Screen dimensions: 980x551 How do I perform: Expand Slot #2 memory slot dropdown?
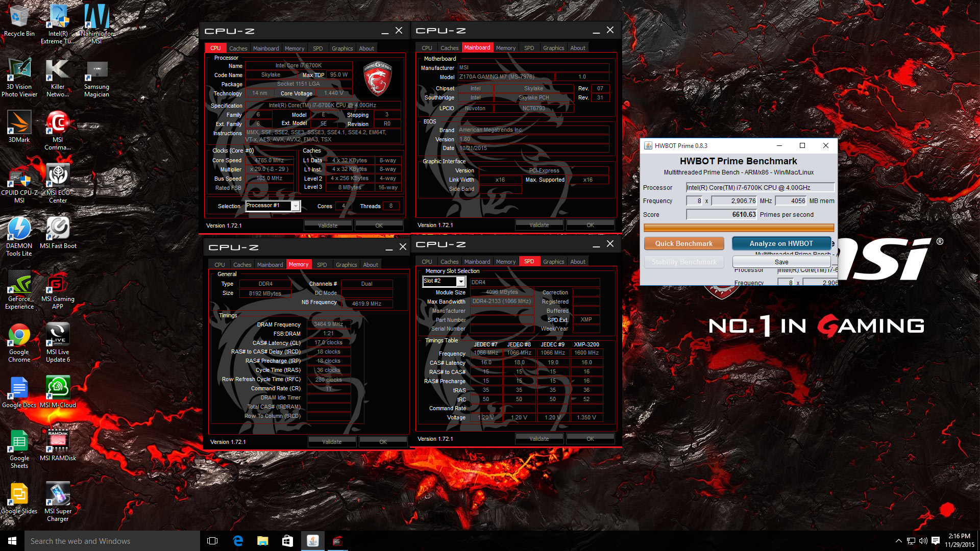click(460, 281)
